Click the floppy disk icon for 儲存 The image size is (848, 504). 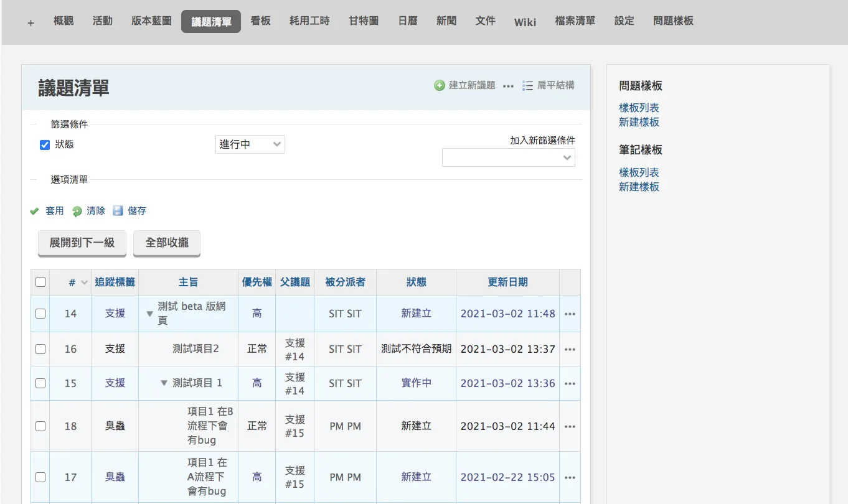[x=118, y=211]
